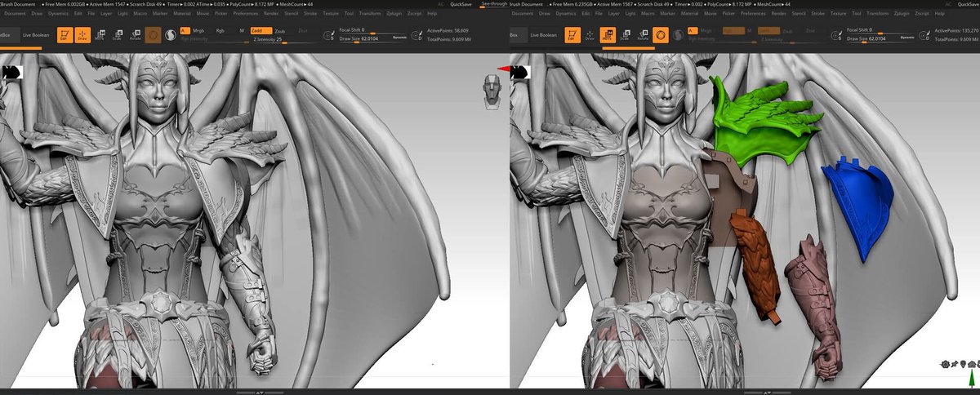Image resolution: width=980 pixels, height=395 pixels.
Task: Activate Edit mode icon in right window
Action: [573, 35]
